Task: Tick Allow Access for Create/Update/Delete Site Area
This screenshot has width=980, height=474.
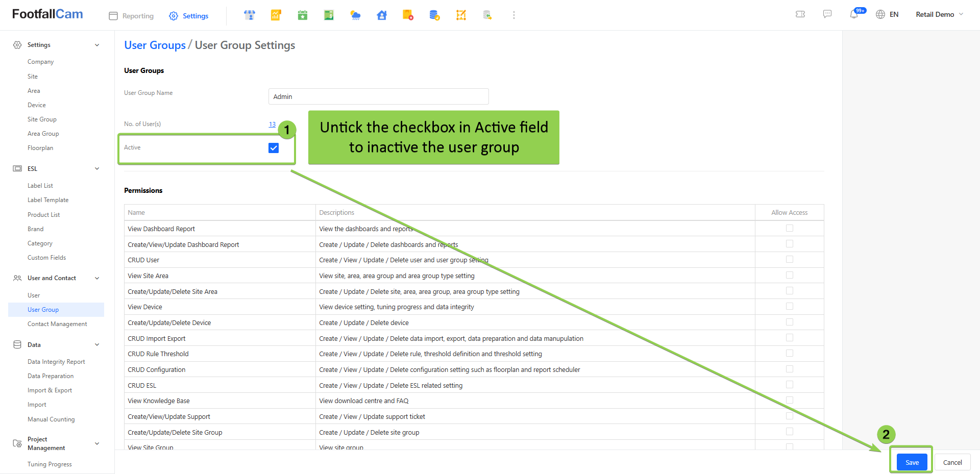Action: click(790, 291)
